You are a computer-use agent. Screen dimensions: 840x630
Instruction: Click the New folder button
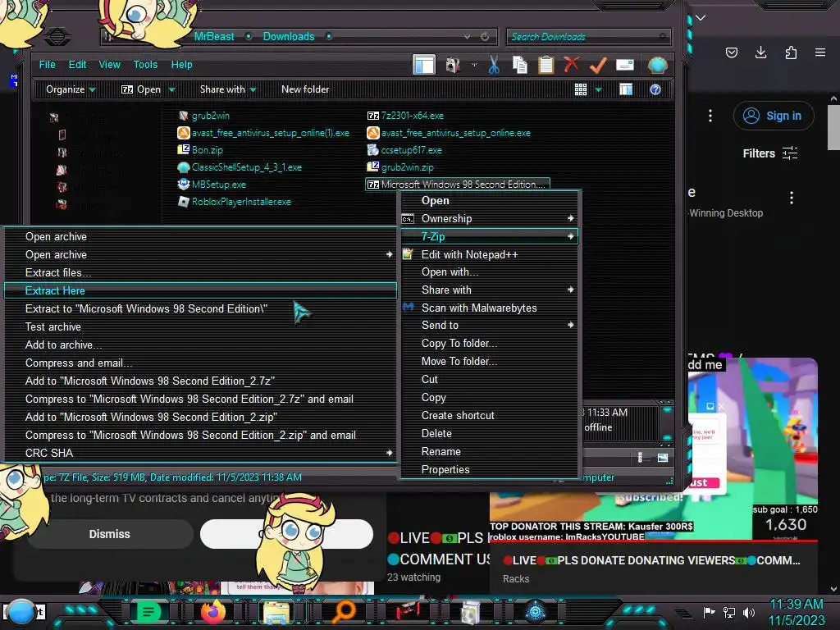[x=305, y=89]
